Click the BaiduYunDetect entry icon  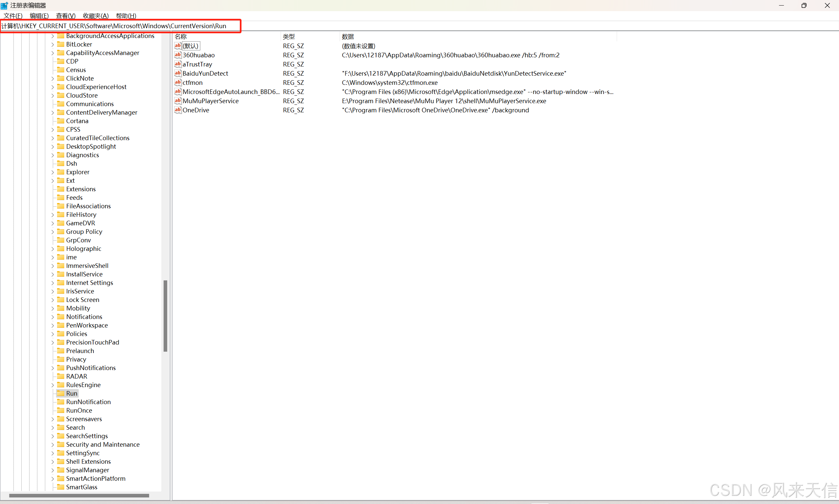pos(177,73)
